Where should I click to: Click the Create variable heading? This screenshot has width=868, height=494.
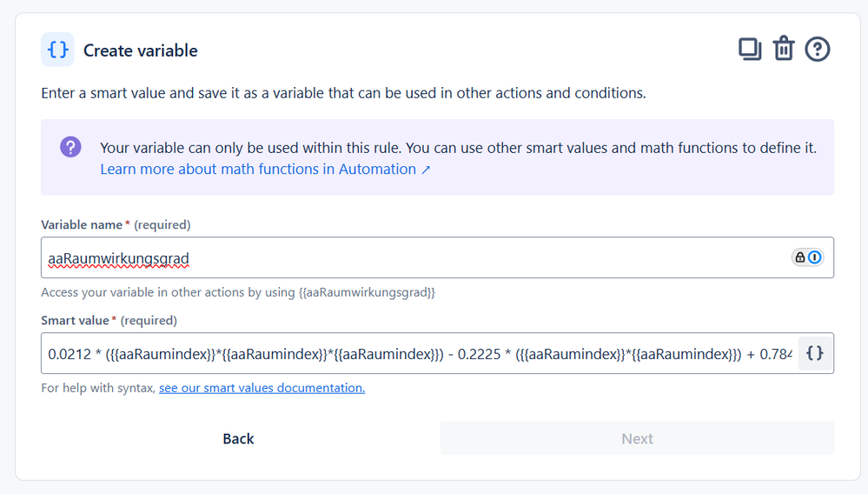[x=141, y=50]
